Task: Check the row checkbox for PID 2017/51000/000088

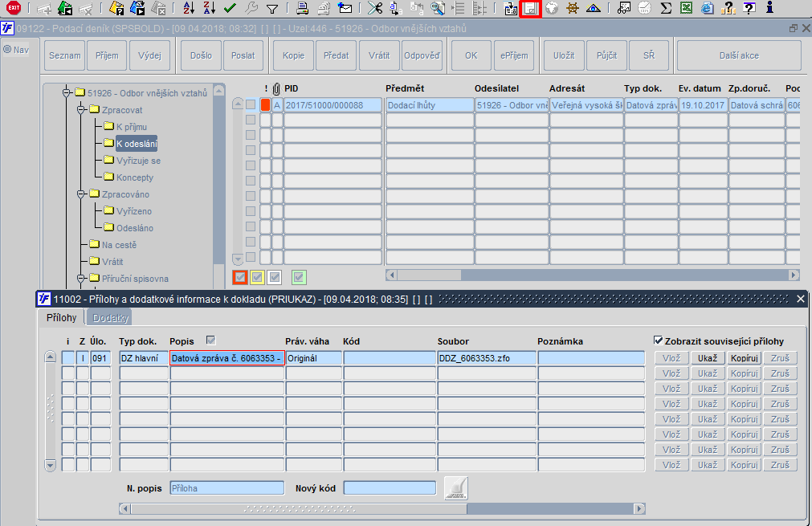Action: 251,105
